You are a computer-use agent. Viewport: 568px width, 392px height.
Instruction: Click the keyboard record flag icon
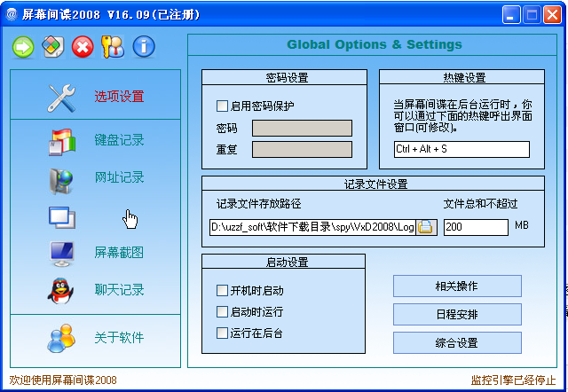[x=62, y=142]
